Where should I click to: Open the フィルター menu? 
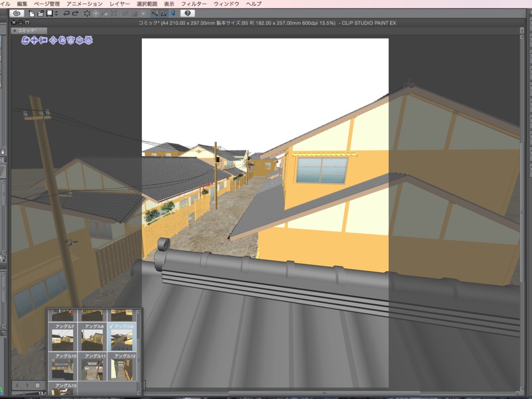(194, 4)
